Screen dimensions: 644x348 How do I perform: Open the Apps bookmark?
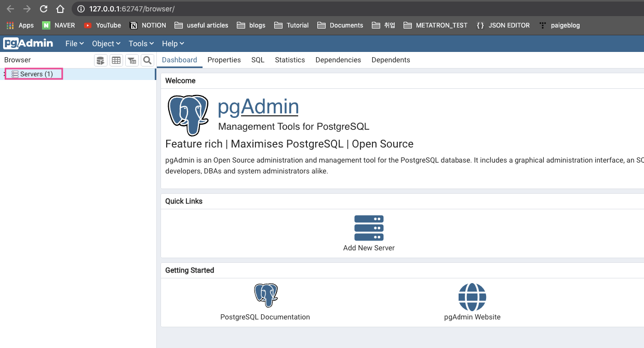click(x=20, y=25)
